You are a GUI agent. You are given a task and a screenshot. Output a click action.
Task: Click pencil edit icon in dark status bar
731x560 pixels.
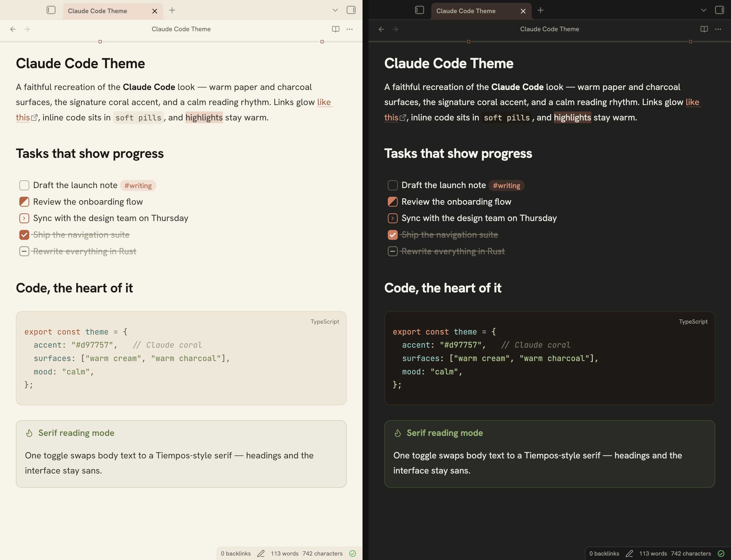629,553
